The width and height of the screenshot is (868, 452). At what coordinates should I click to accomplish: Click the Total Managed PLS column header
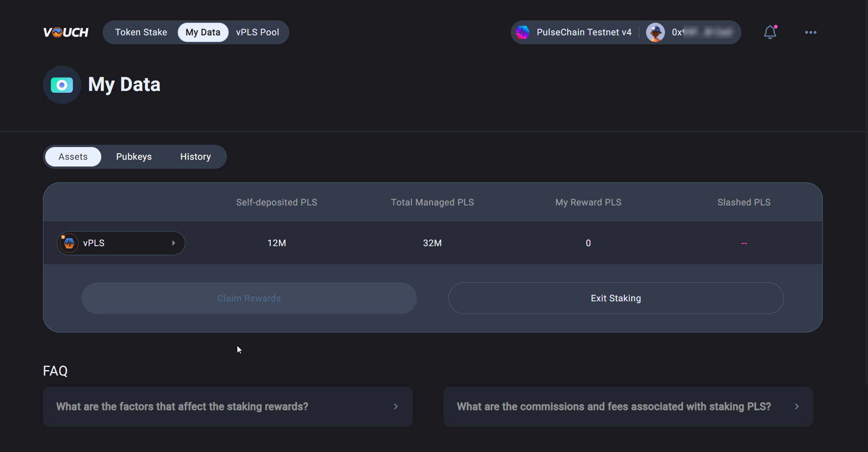pyautogui.click(x=433, y=202)
